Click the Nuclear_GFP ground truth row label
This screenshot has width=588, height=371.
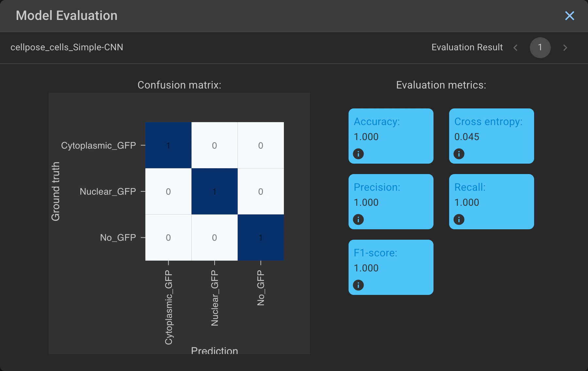[108, 191]
